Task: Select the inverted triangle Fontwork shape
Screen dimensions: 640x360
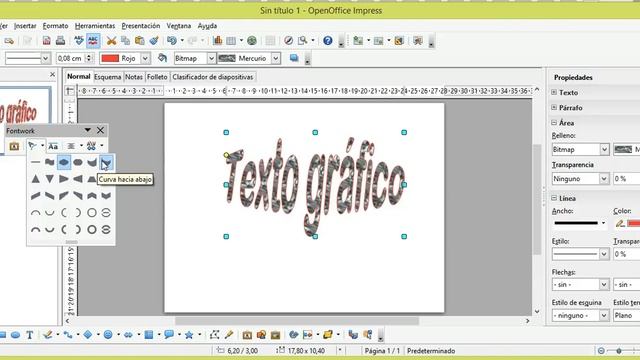Action: point(49,179)
